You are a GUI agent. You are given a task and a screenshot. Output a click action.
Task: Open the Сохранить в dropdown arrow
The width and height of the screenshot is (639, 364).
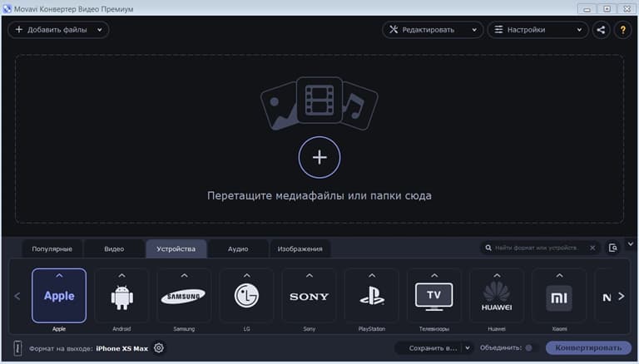[468, 347]
